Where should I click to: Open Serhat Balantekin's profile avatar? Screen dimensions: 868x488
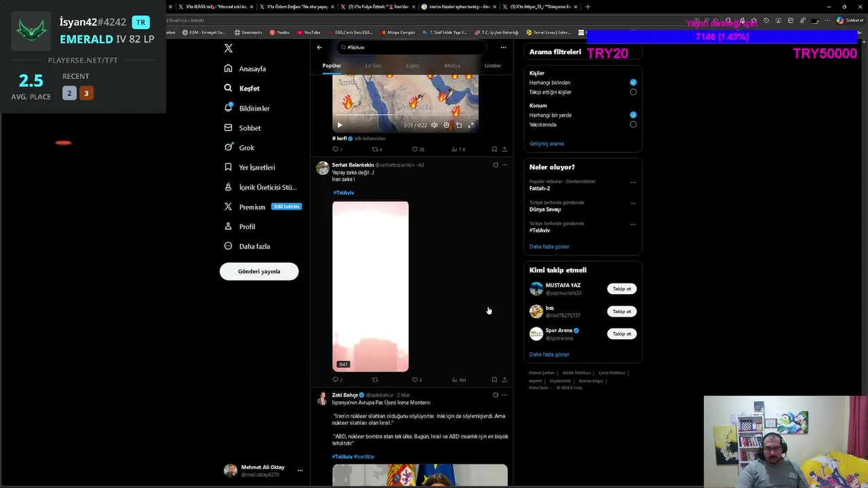[323, 167]
